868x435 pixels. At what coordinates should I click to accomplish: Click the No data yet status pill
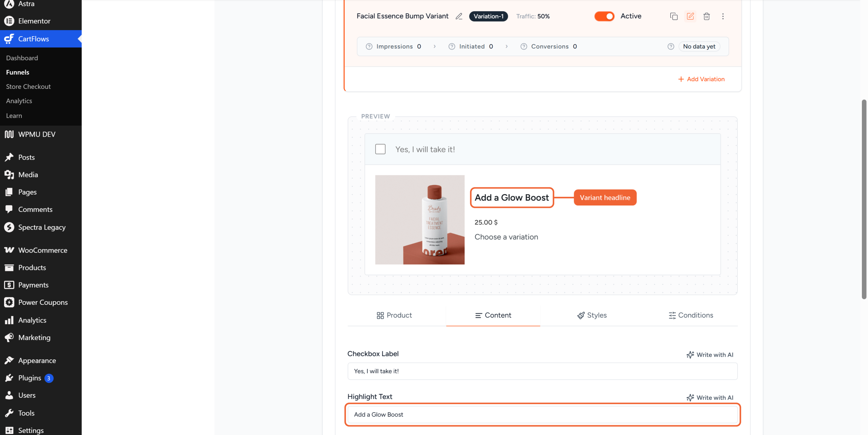coord(699,46)
